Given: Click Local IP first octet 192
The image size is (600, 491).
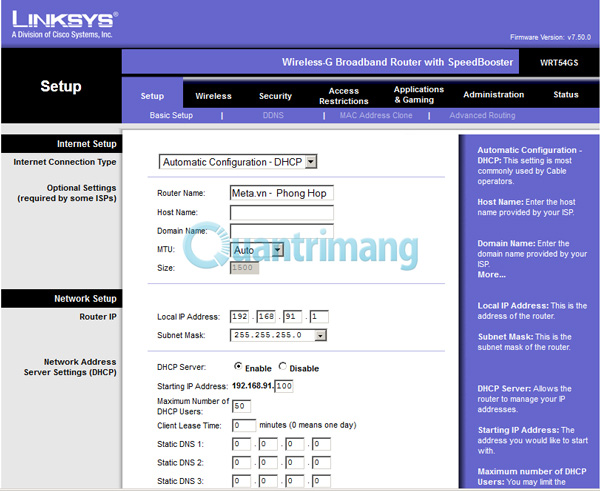Looking at the screenshot, I should click(240, 316).
